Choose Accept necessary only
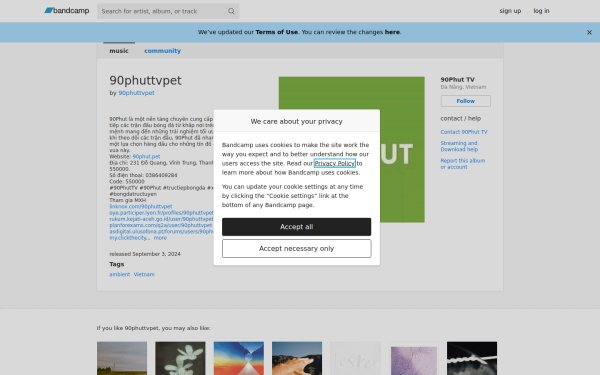 click(297, 249)
